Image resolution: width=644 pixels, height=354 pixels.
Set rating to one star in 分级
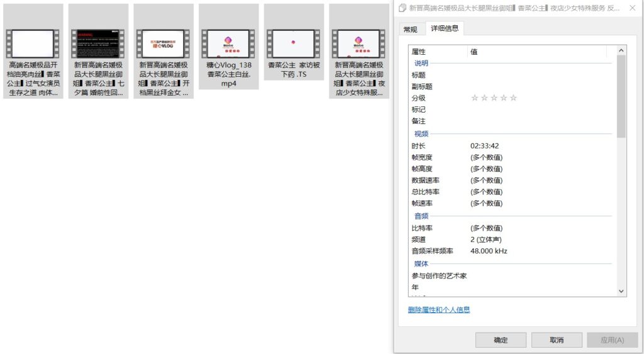point(475,98)
